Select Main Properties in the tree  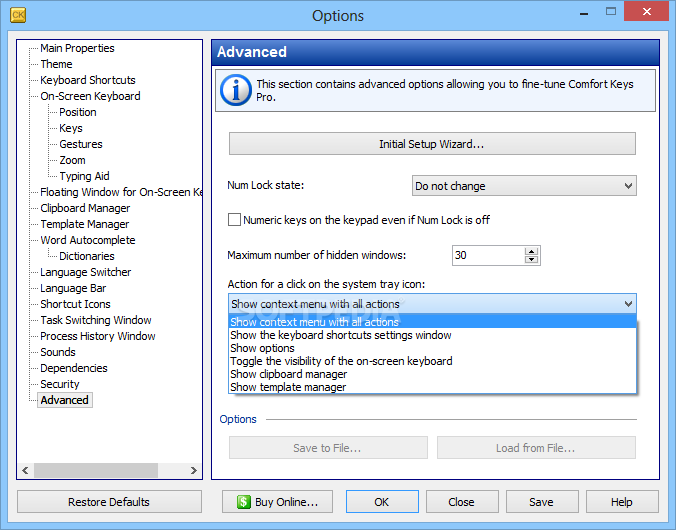tap(77, 48)
